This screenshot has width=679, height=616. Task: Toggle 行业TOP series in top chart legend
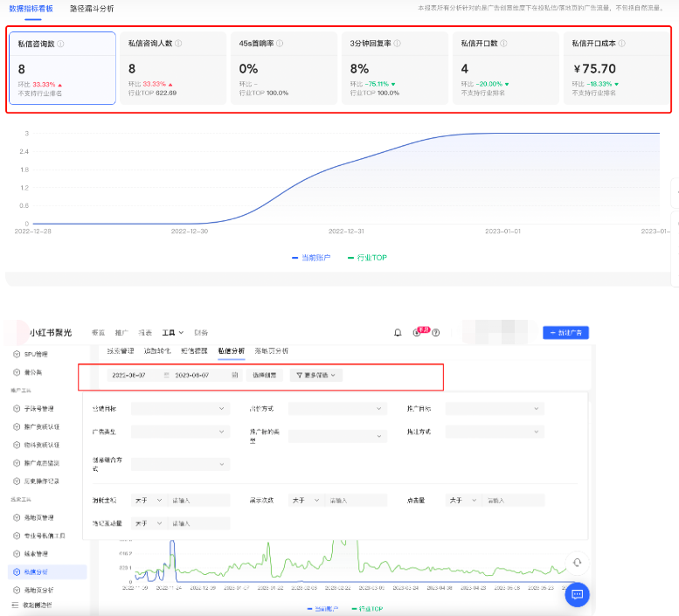click(367, 258)
